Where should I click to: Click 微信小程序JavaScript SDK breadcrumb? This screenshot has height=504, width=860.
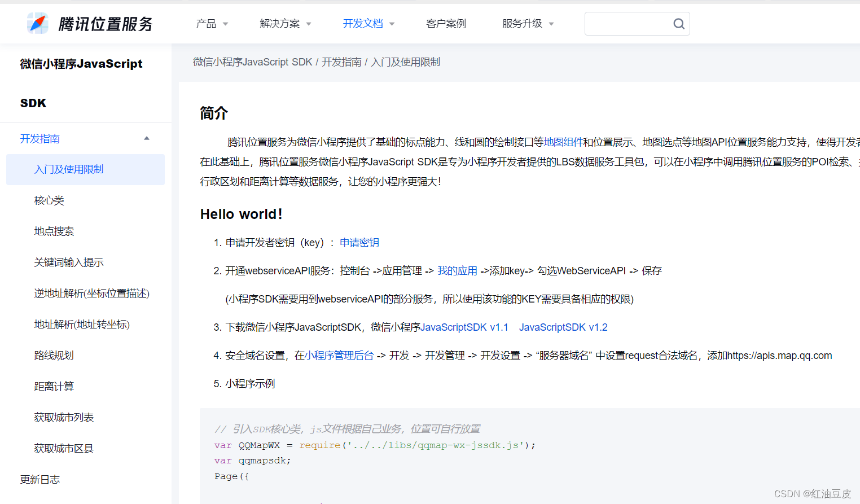[252, 62]
